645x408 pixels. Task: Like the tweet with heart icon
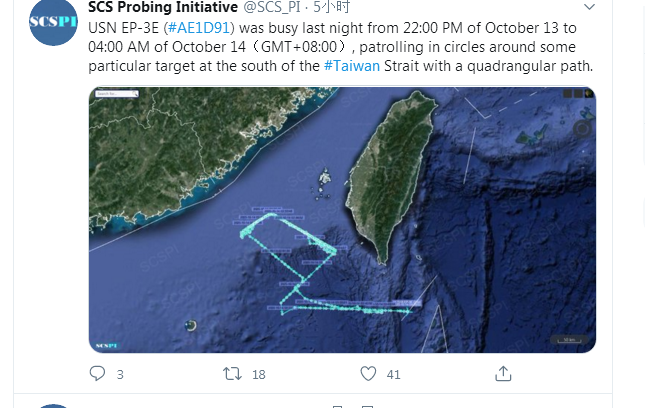369,374
